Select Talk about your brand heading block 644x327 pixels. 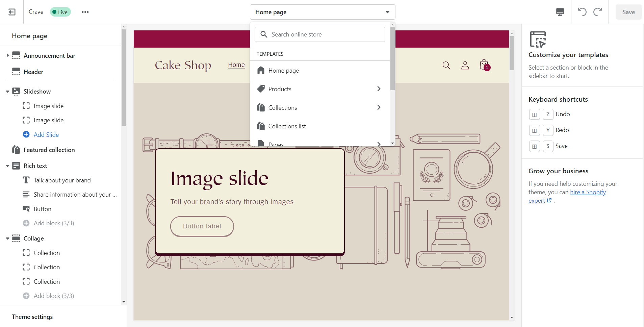(62, 180)
